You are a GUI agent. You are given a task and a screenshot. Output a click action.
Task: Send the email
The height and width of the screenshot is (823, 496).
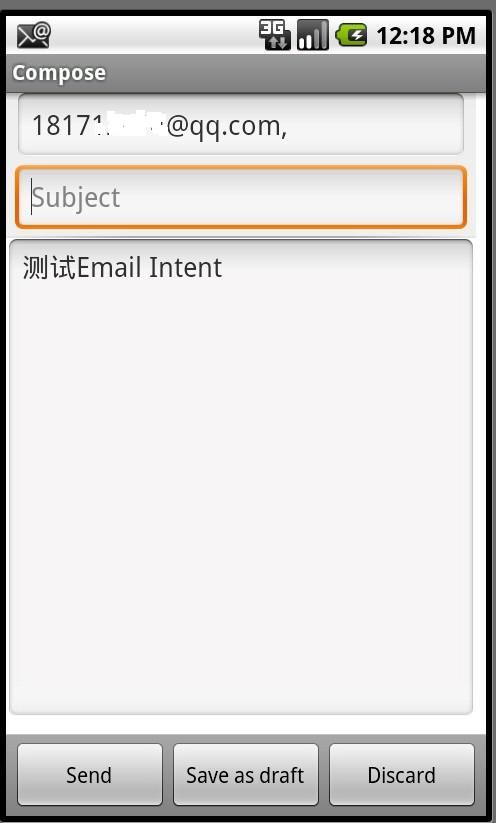pos(90,775)
